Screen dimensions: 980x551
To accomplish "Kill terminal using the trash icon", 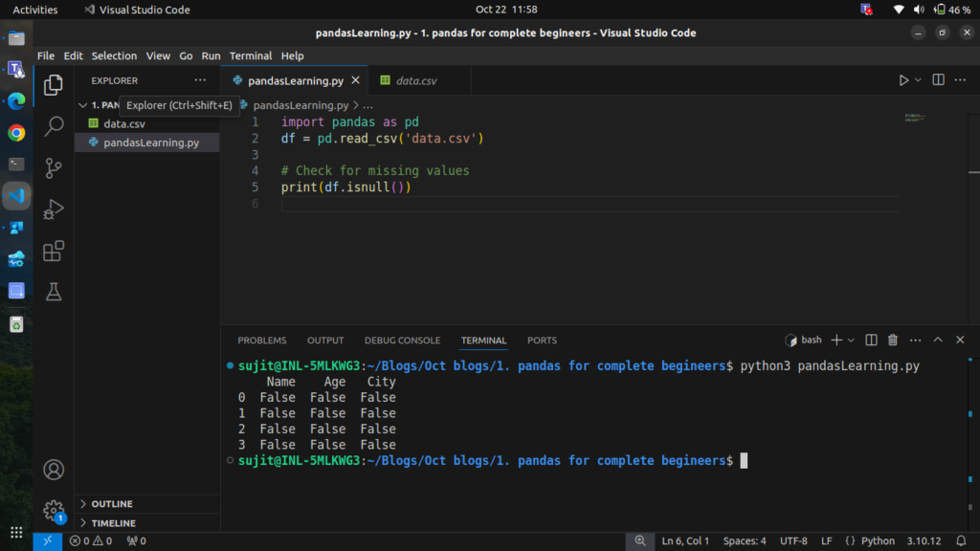I will click(x=893, y=340).
